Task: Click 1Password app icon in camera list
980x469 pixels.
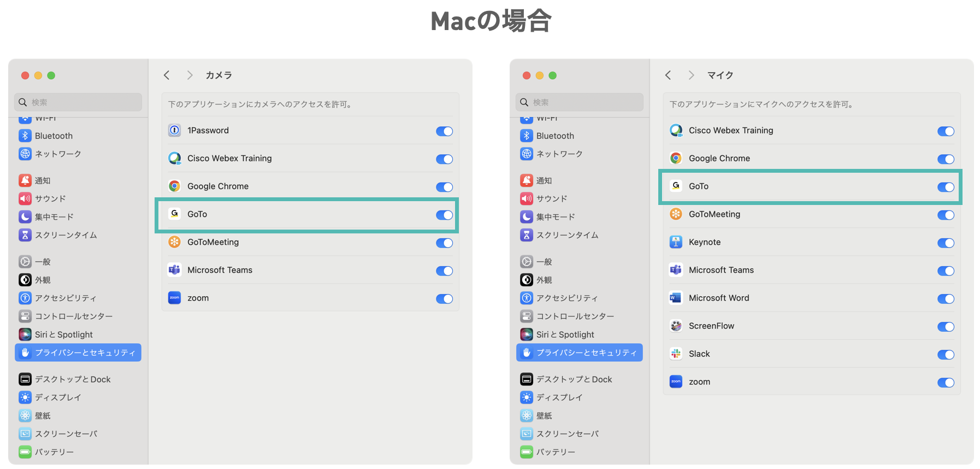Action: point(174,130)
